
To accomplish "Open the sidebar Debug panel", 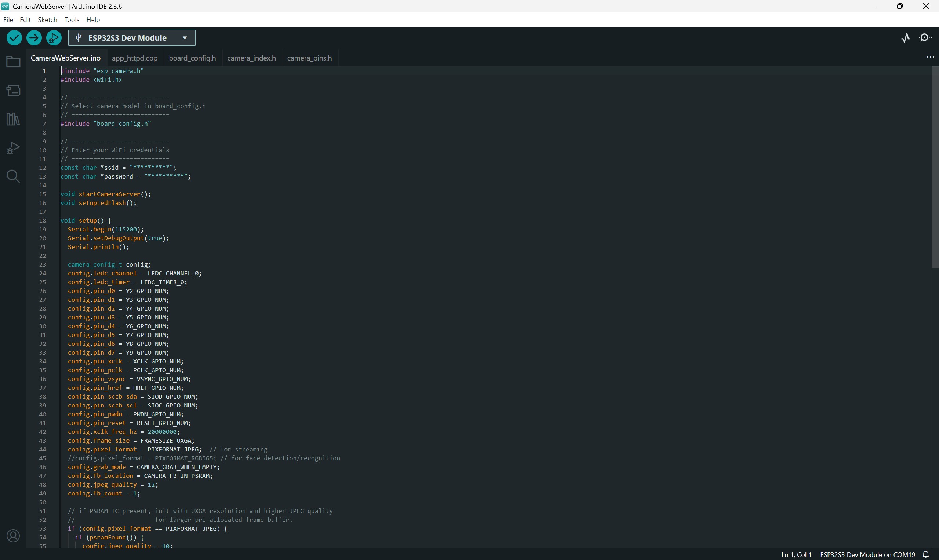I will coord(13,148).
